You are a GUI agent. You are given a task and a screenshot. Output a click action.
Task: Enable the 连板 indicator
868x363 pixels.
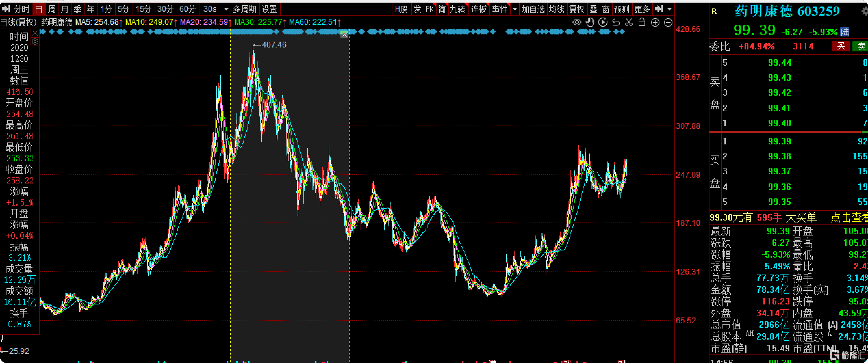coord(479,9)
